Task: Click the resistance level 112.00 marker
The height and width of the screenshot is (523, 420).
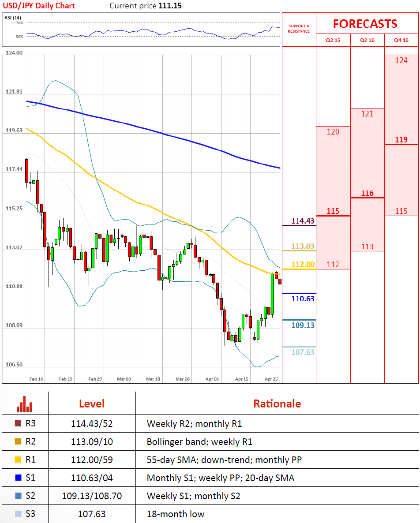Action: [303, 265]
